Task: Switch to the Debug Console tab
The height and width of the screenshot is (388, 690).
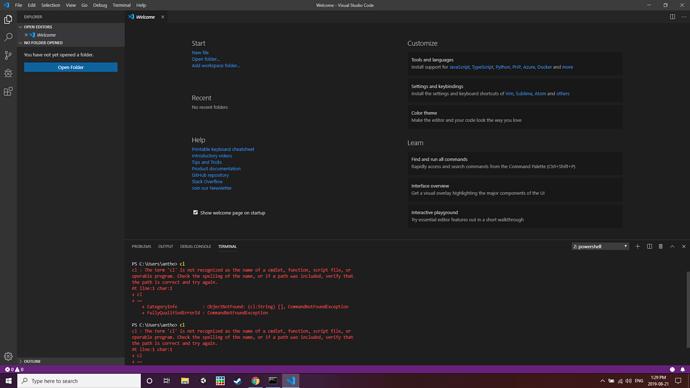Action: click(195, 246)
